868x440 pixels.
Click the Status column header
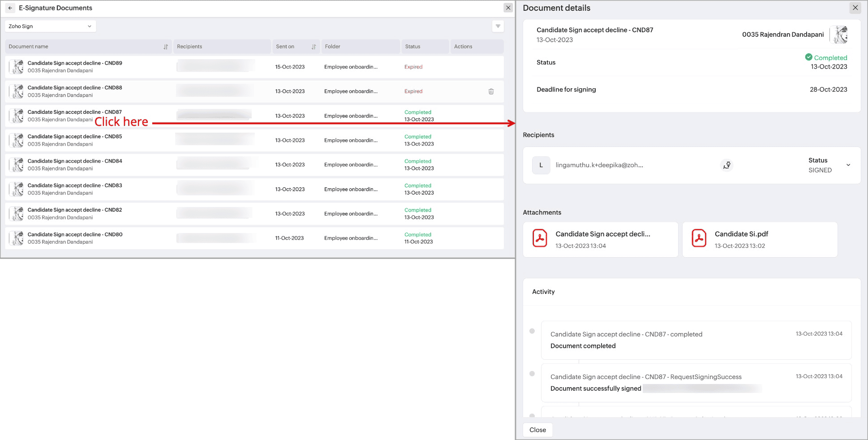pyautogui.click(x=413, y=47)
